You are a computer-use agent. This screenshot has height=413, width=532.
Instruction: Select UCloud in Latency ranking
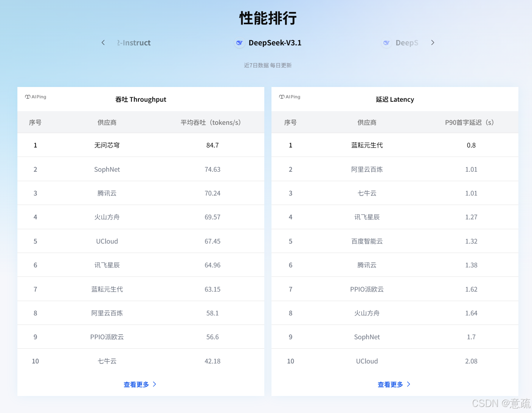pyautogui.click(x=367, y=361)
